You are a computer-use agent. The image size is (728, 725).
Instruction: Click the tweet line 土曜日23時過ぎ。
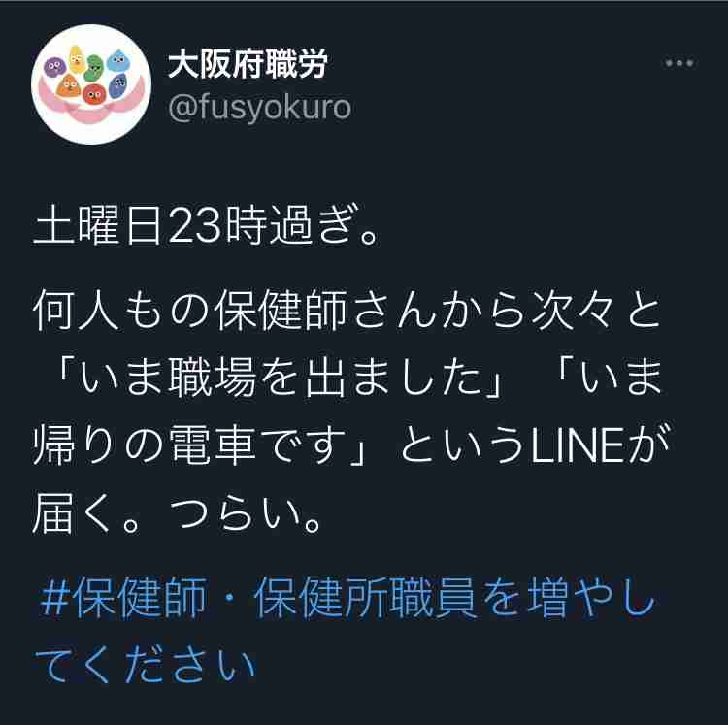tap(206, 224)
